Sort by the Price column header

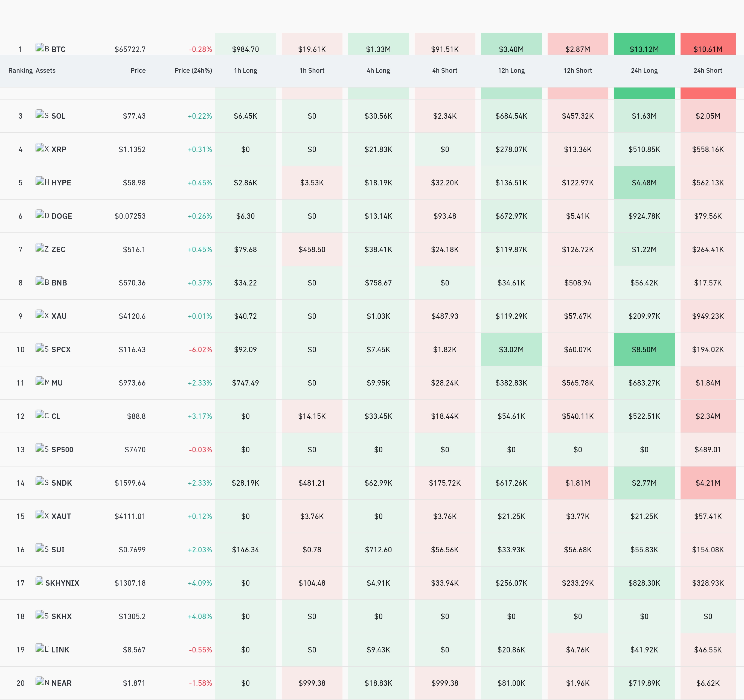138,70
